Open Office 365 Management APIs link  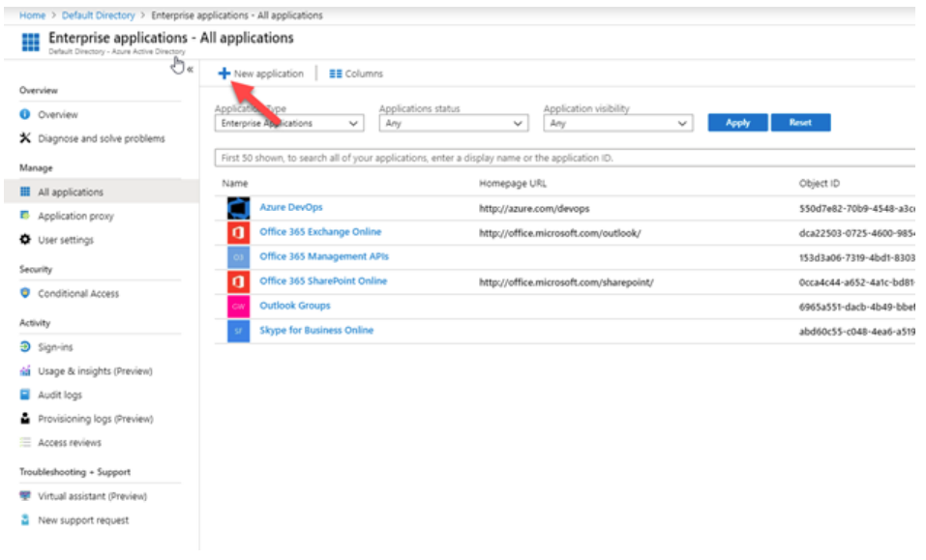324,256
